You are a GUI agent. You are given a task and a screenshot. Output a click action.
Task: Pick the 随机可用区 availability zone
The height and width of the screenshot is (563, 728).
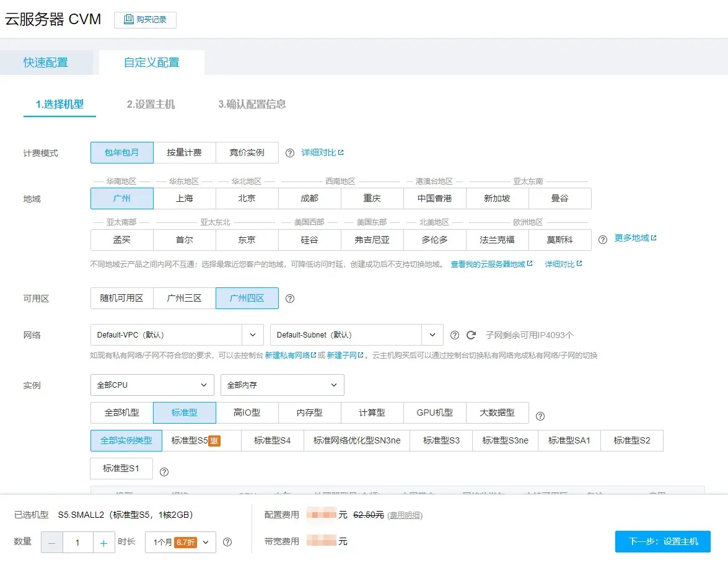pyautogui.click(x=121, y=299)
